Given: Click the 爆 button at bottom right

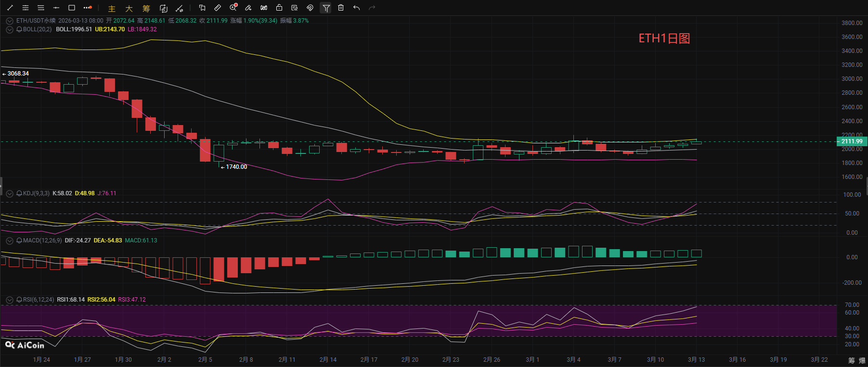Looking at the screenshot, I should pyautogui.click(x=862, y=360).
